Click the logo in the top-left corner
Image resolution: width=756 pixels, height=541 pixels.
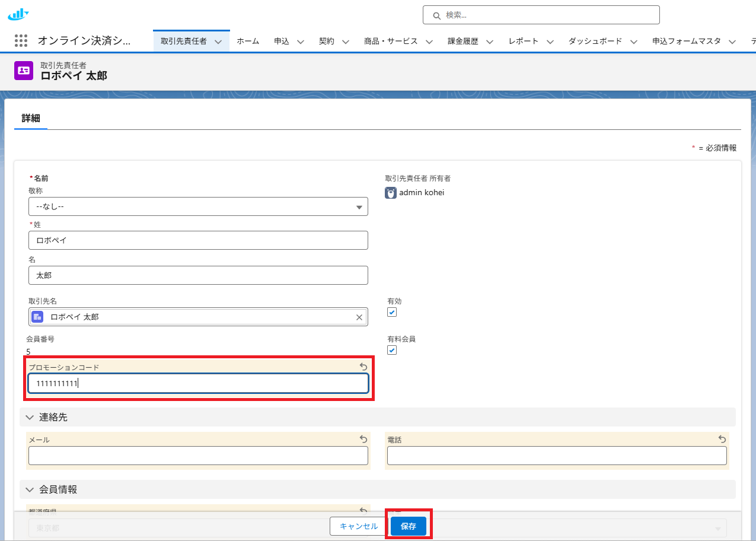coord(18,14)
